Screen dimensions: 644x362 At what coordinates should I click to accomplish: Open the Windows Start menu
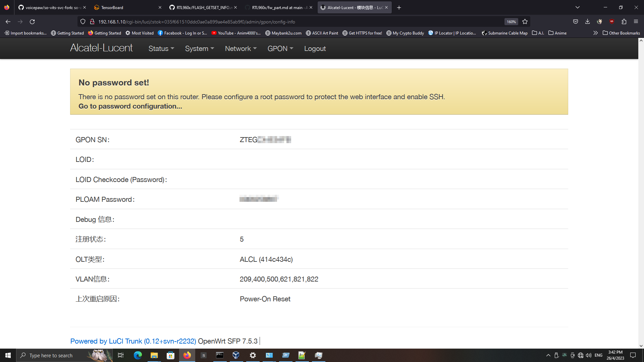click(8, 355)
